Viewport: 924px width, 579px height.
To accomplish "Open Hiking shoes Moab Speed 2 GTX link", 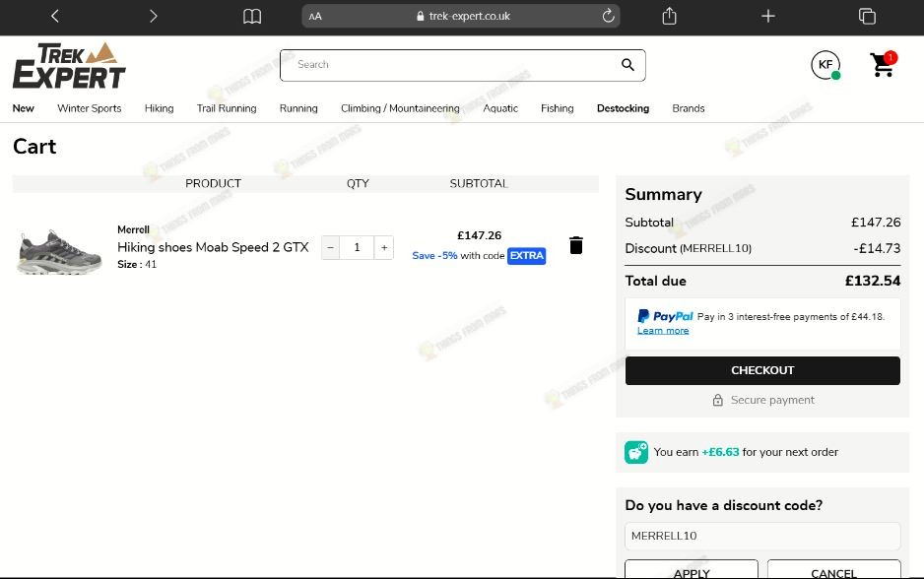I will pos(213,247).
